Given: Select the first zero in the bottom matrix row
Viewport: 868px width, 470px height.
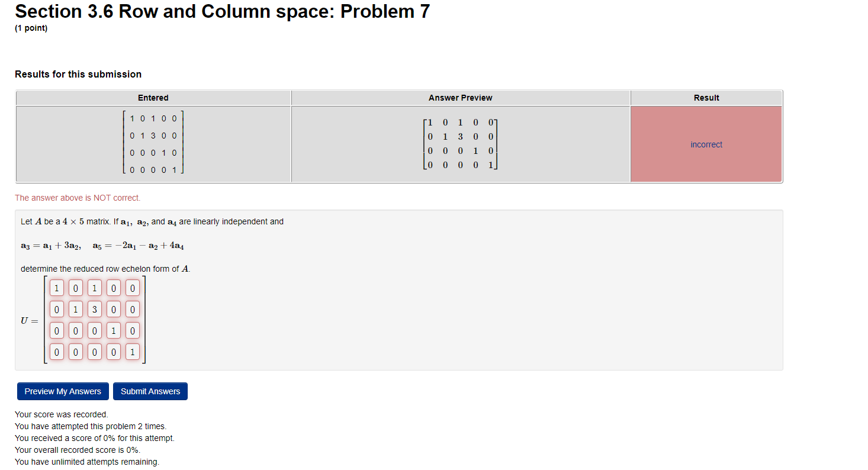Looking at the screenshot, I should (56, 352).
